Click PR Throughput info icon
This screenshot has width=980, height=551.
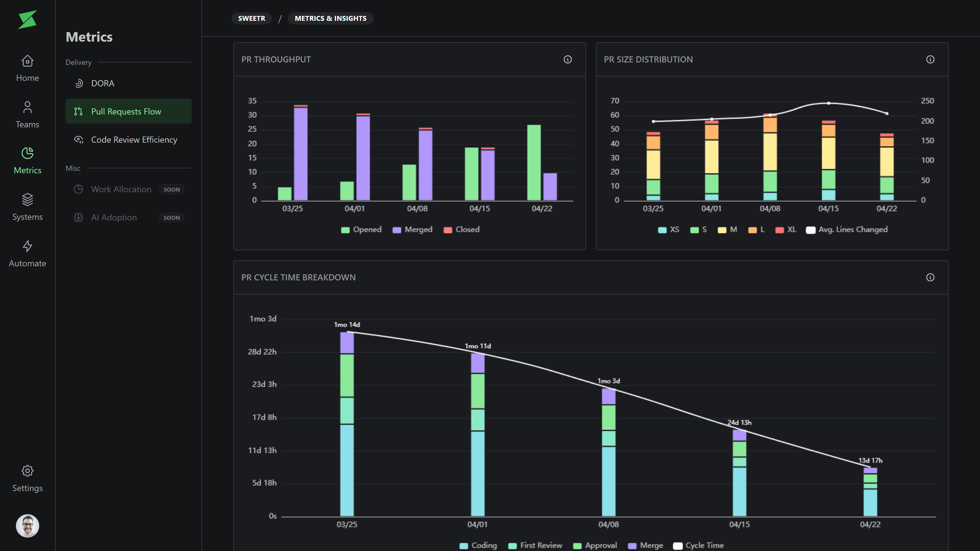[x=567, y=59]
